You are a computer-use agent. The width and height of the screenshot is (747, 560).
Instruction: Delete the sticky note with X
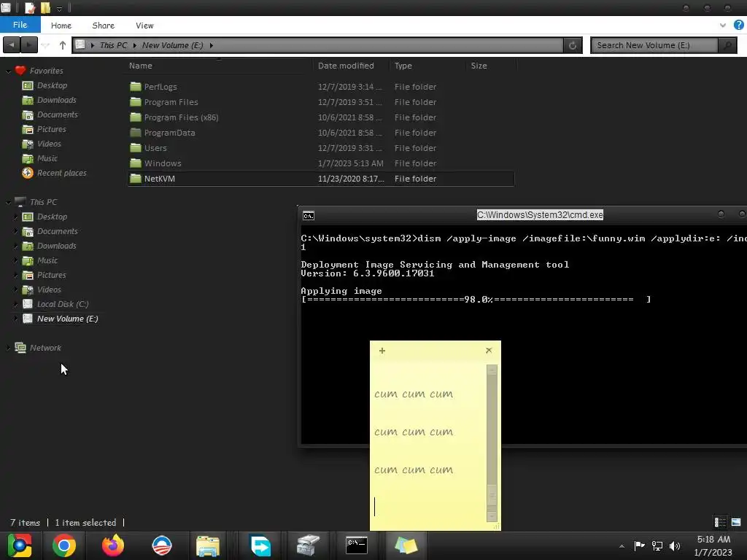tap(489, 351)
